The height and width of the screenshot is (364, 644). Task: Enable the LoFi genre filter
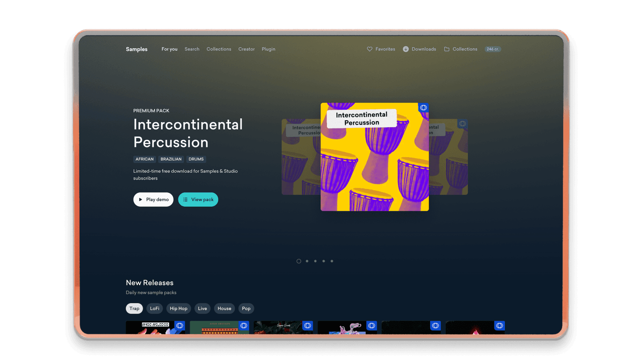(x=154, y=308)
